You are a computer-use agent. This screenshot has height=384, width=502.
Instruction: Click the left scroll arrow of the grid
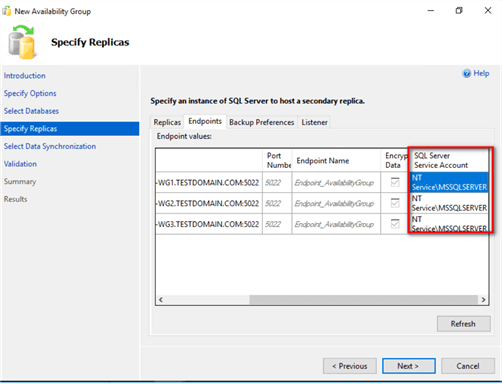pos(161,300)
